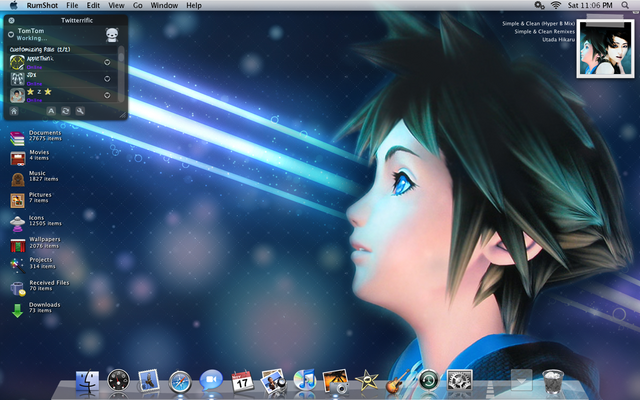640x400 pixels.
Task: Open iChat from the Dock
Action: click(211, 380)
